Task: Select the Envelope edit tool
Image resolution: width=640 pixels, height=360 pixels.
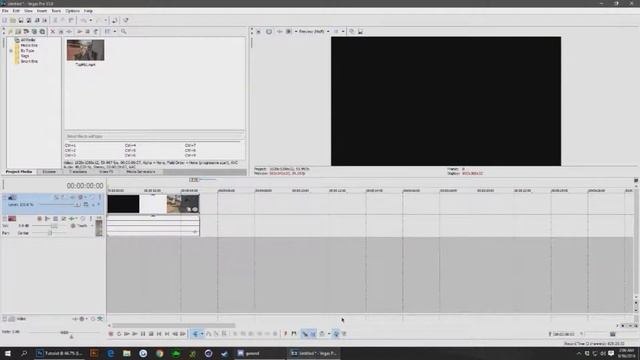Action: point(209,334)
